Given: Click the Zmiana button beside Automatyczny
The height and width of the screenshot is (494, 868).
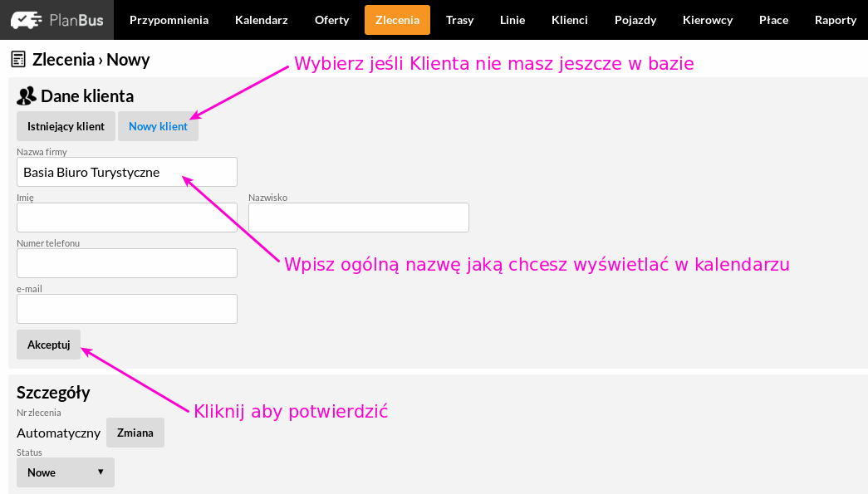Looking at the screenshot, I should pyautogui.click(x=135, y=433).
